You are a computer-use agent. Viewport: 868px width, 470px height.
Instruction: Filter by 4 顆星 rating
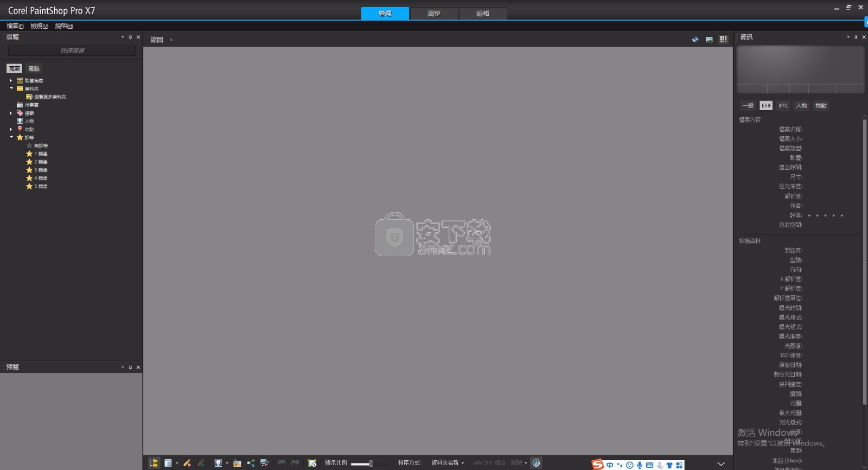[x=41, y=179]
